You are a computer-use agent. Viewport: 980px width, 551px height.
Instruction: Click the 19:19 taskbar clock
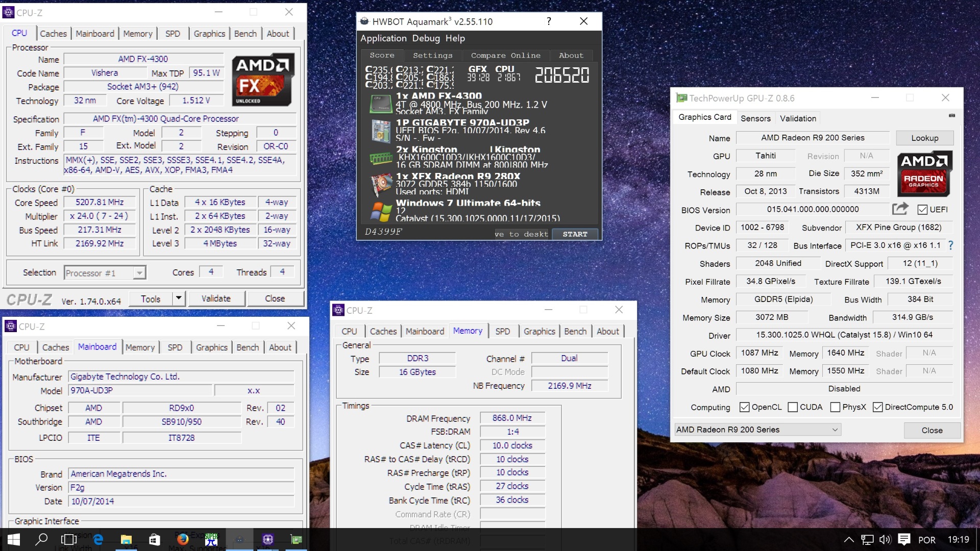958,540
